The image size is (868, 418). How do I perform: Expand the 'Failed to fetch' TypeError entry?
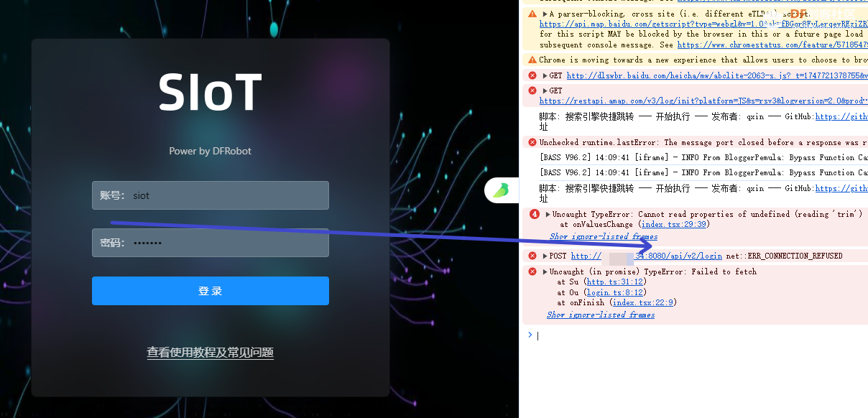click(545, 271)
